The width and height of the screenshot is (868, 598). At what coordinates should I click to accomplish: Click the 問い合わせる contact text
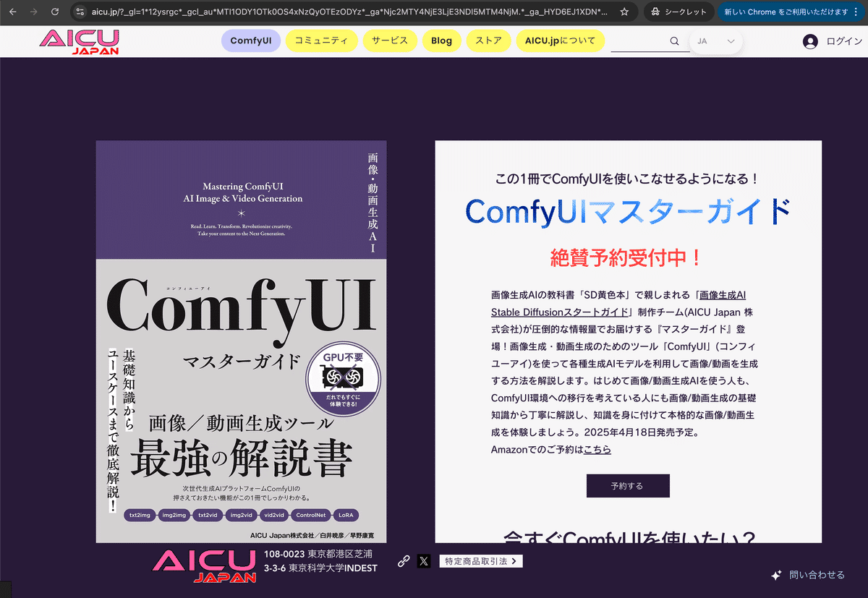pyautogui.click(x=817, y=575)
